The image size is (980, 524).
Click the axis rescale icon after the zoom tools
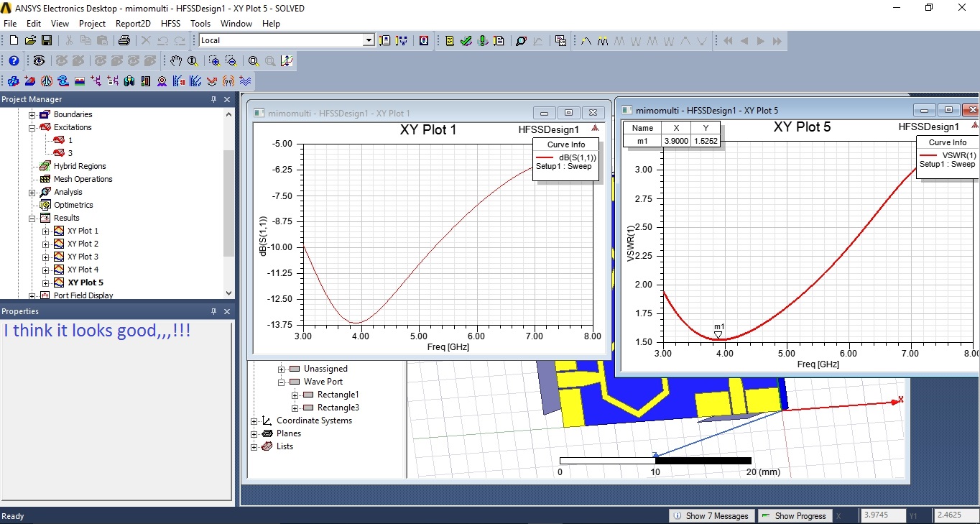click(x=287, y=61)
